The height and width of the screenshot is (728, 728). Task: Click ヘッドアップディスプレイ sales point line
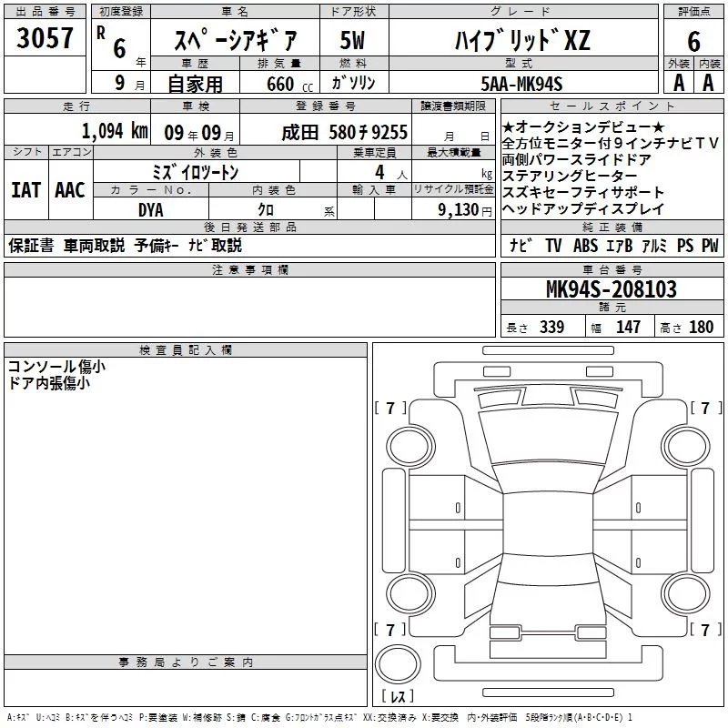[x=583, y=209]
